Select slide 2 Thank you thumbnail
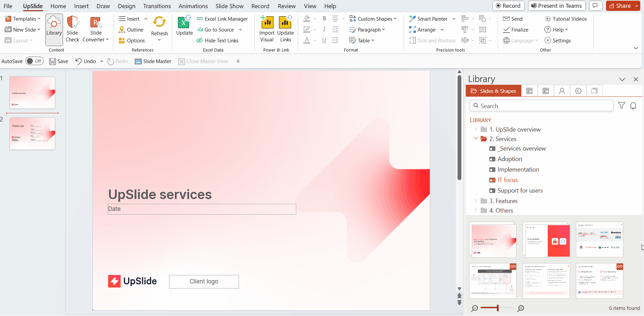The height and width of the screenshot is (316, 644). pyautogui.click(x=32, y=134)
